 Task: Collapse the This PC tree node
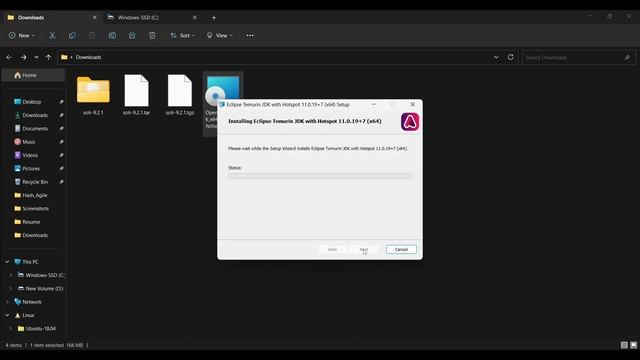[7, 262]
